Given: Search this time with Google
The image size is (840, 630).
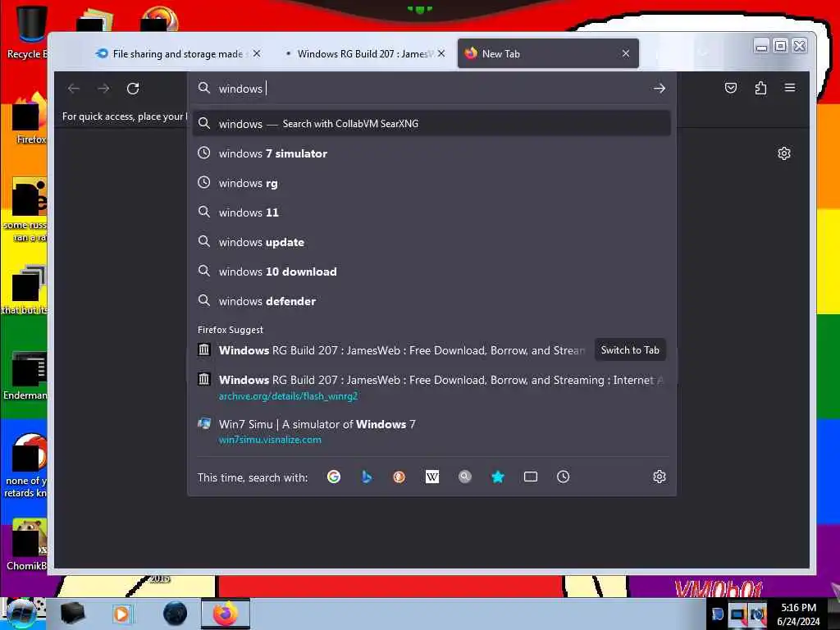Looking at the screenshot, I should [x=334, y=477].
